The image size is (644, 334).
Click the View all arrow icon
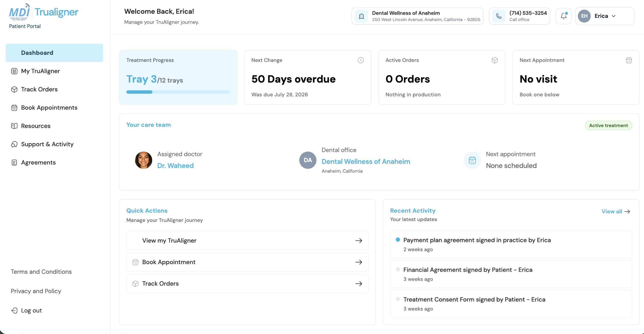(x=627, y=212)
